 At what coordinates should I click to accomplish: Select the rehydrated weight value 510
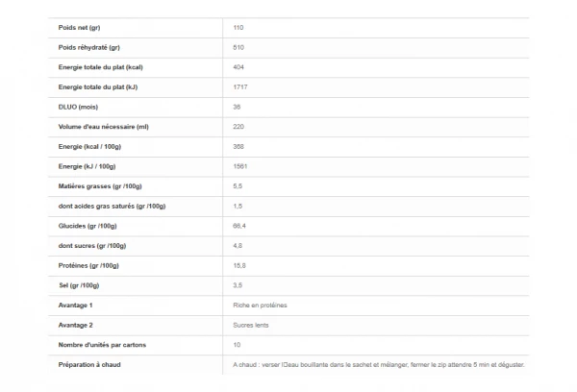[238, 47]
